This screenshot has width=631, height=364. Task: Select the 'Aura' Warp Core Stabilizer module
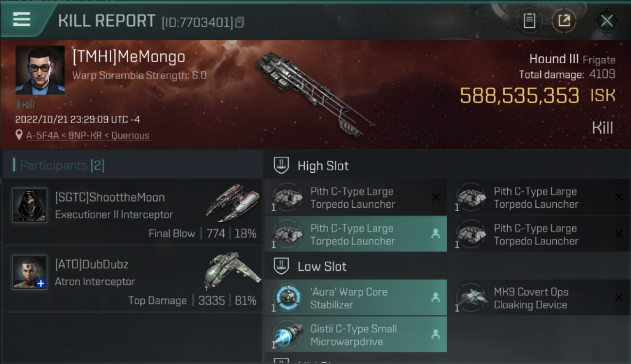[355, 298]
